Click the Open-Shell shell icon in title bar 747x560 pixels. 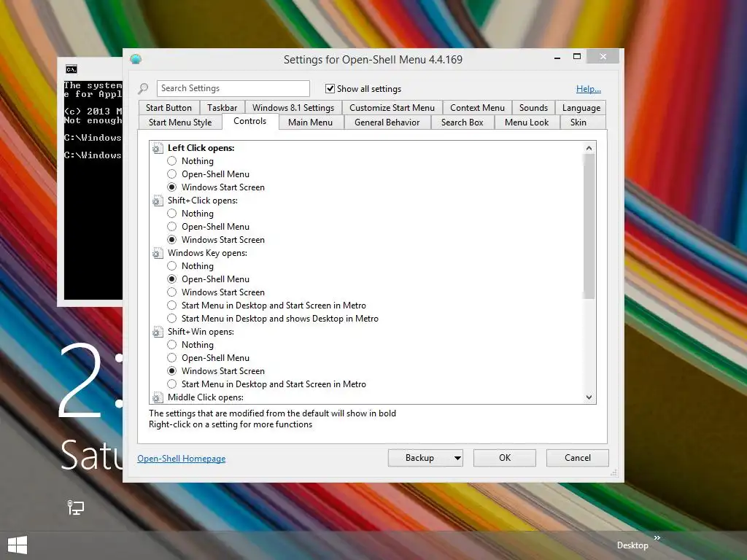tap(136, 59)
